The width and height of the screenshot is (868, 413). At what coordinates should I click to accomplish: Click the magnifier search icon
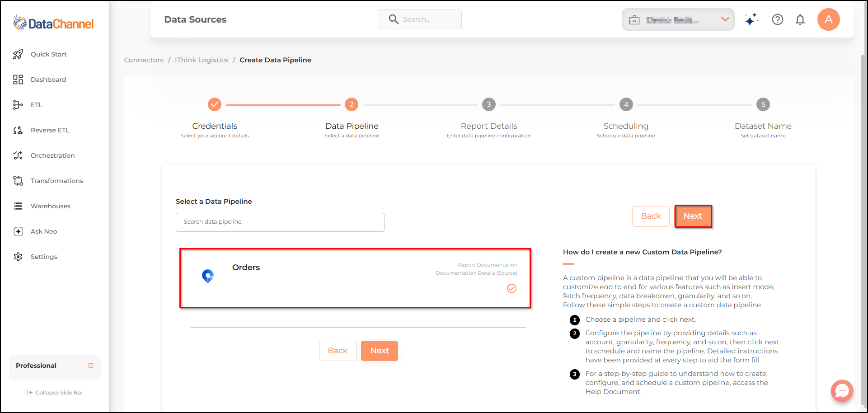coord(394,19)
